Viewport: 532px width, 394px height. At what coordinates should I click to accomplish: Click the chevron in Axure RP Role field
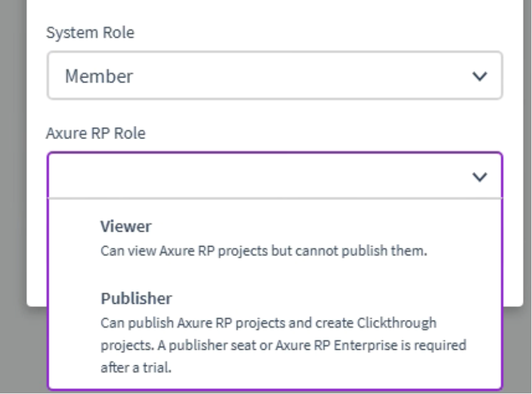pos(480,177)
